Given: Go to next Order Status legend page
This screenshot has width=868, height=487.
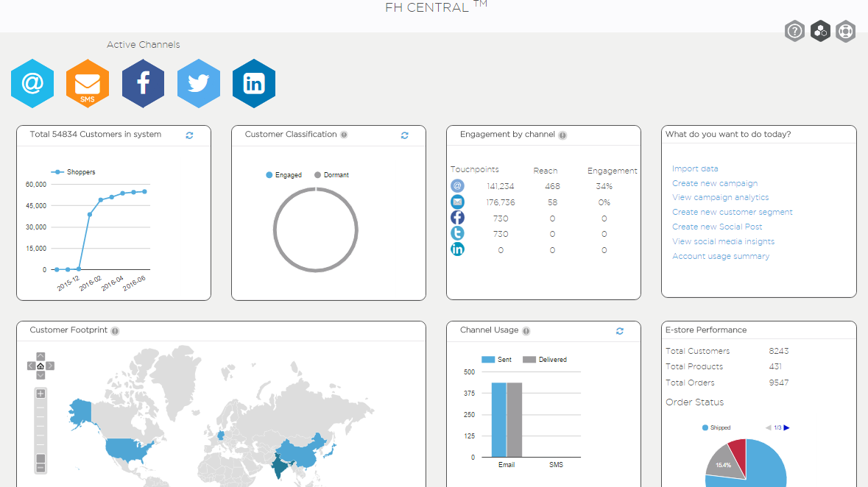Looking at the screenshot, I should point(786,428).
